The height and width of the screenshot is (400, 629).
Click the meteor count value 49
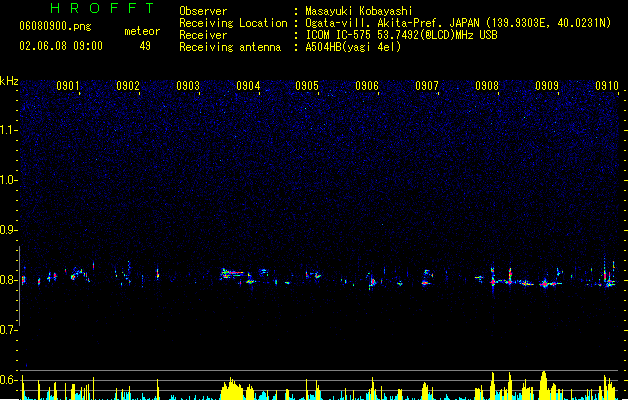click(x=145, y=46)
